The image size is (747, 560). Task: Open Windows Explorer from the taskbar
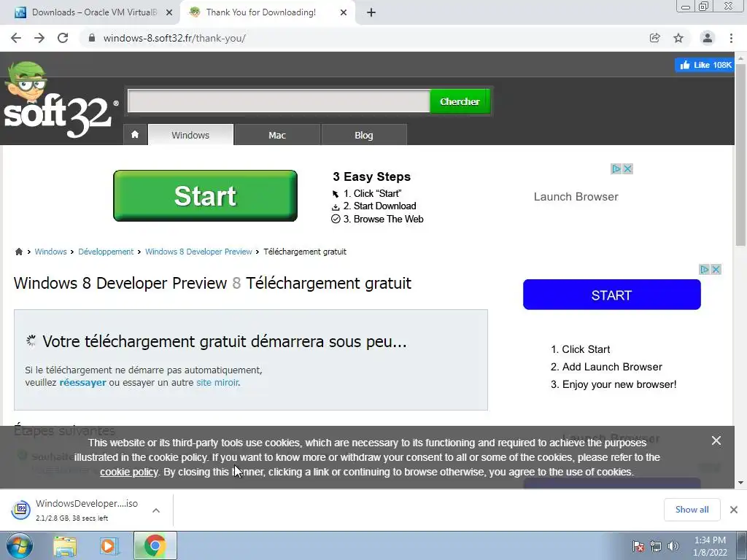click(x=65, y=545)
